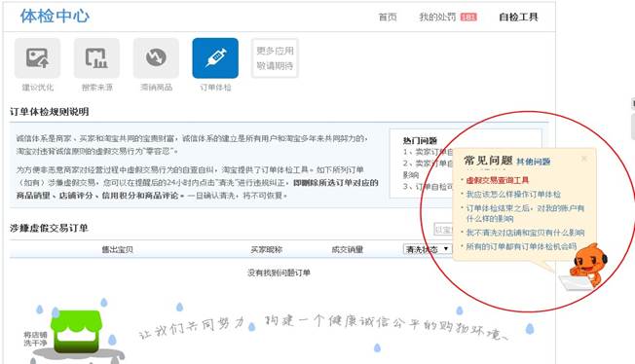Open the 滞销商品 declining-trend tool icon
Image resolution: width=635 pixels, height=364 pixels.
coord(156,57)
